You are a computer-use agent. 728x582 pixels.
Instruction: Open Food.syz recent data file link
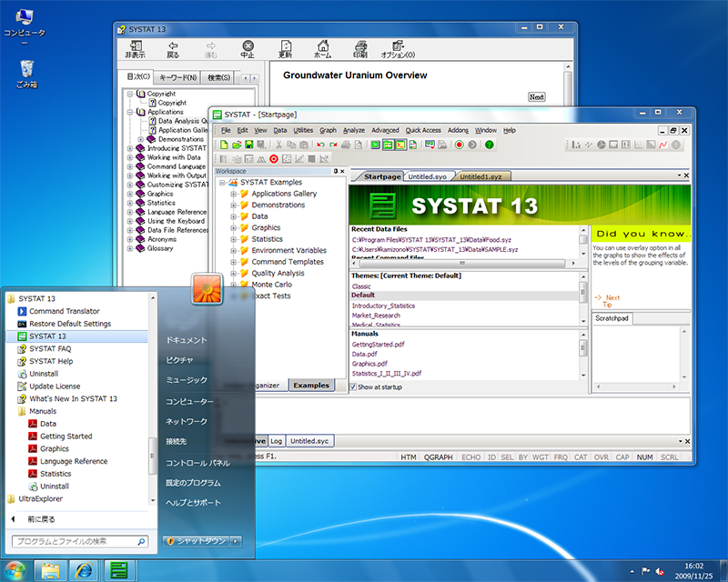click(431, 240)
